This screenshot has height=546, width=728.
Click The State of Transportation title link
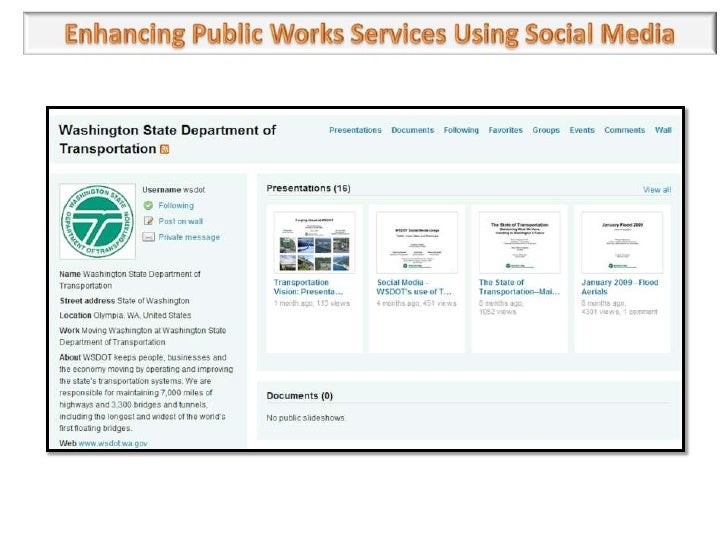(x=519, y=287)
